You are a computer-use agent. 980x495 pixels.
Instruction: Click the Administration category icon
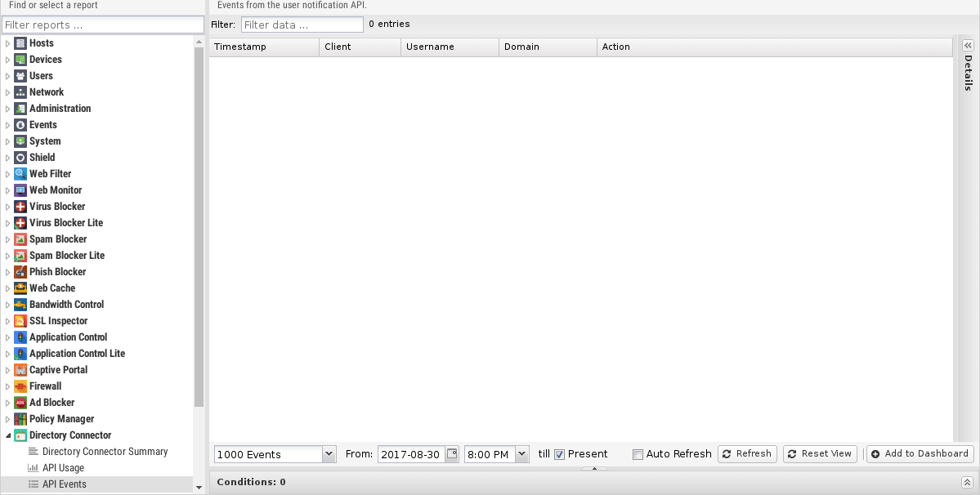[20, 109]
